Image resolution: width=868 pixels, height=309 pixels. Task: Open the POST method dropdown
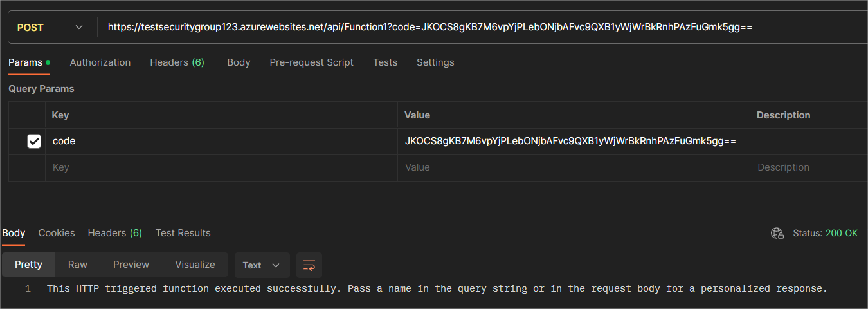click(50, 27)
